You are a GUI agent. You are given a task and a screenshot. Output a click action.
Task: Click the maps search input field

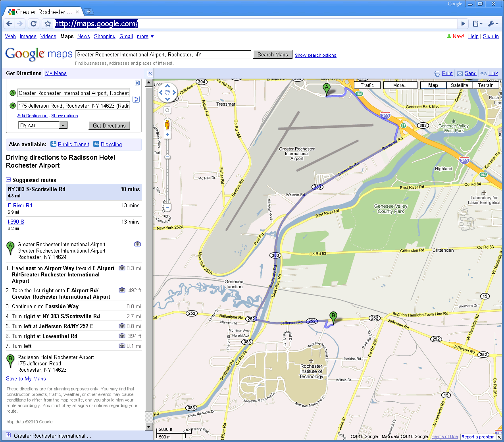click(163, 54)
